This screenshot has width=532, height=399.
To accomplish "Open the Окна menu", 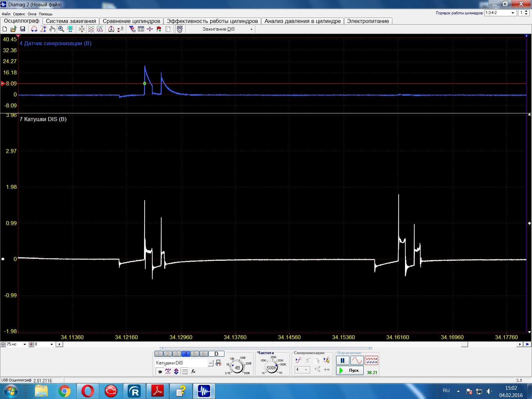I will coord(32,14).
